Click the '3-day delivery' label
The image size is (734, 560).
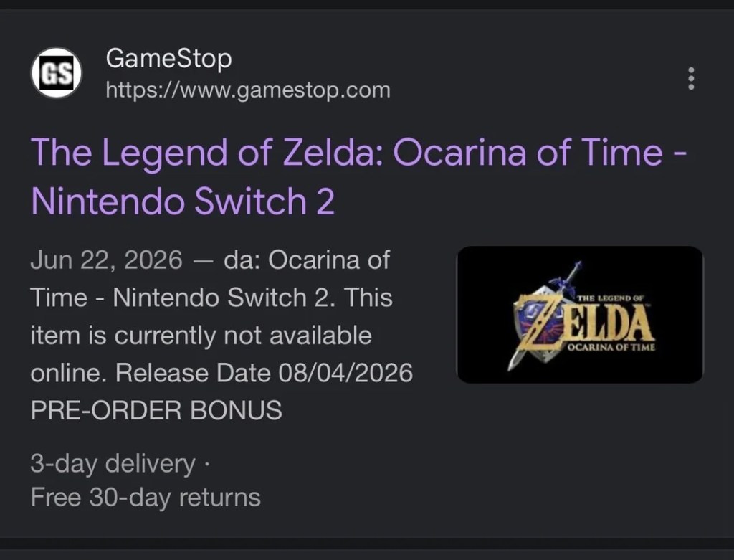coord(113,464)
